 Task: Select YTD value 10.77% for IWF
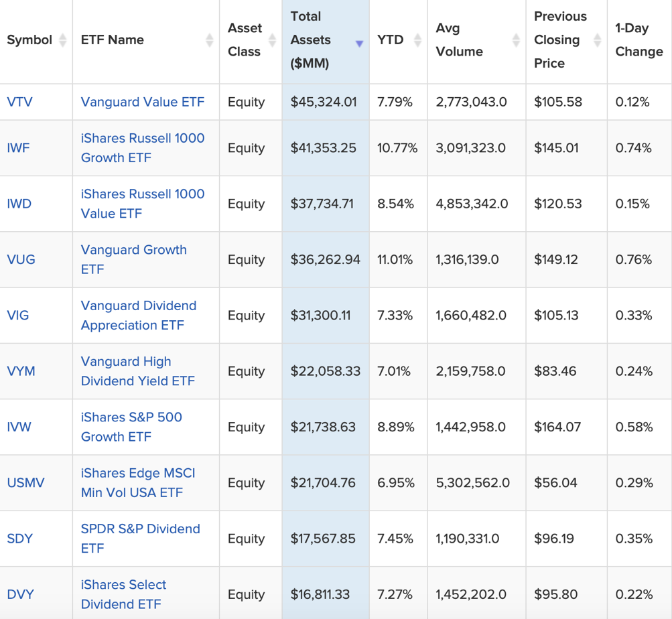pos(397,148)
